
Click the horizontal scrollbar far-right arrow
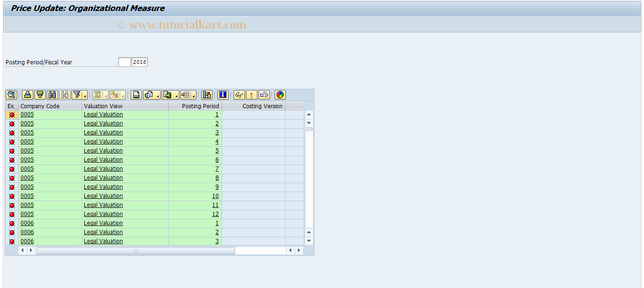click(x=299, y=250)
